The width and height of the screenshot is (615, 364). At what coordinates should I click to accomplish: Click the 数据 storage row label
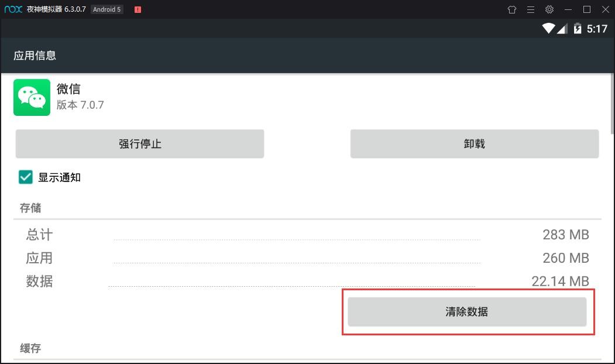click(x=39, y=281)
